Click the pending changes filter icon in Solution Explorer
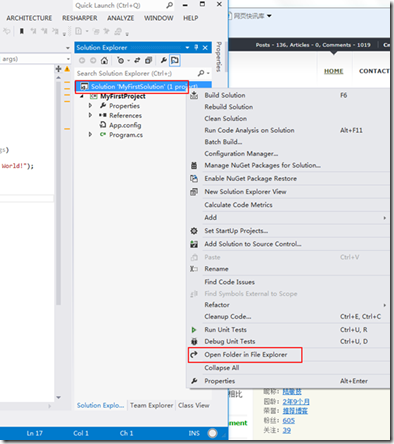This screenshot has width=394, height=444. (120, 60)
